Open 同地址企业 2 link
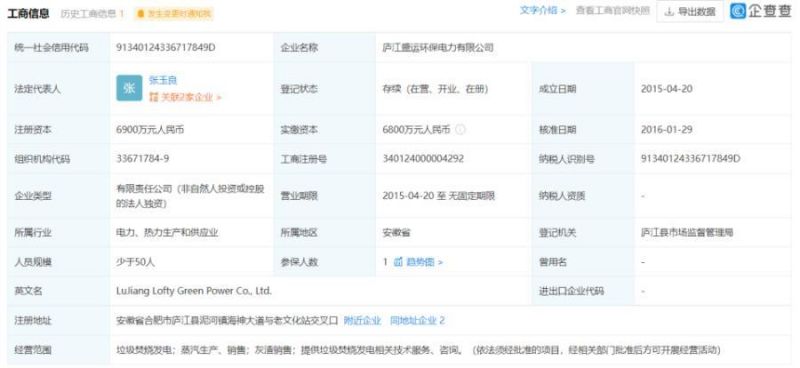 (x=417, y=321)
